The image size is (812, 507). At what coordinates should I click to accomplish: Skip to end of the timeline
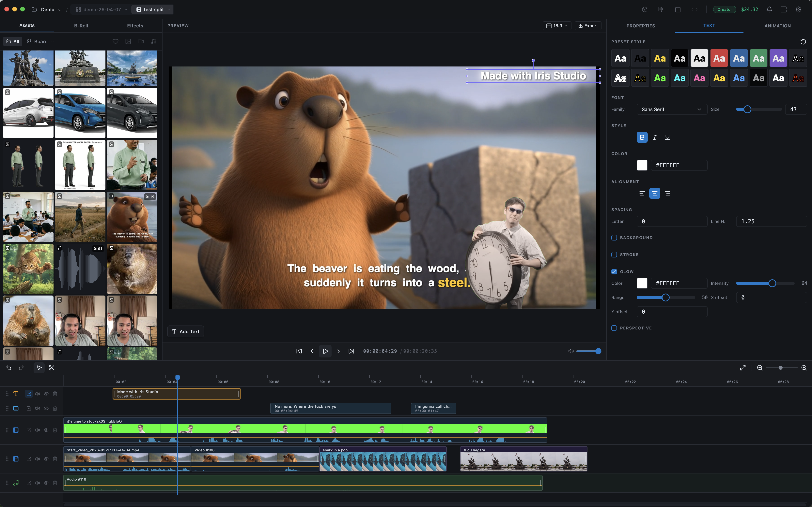point(351,351)
